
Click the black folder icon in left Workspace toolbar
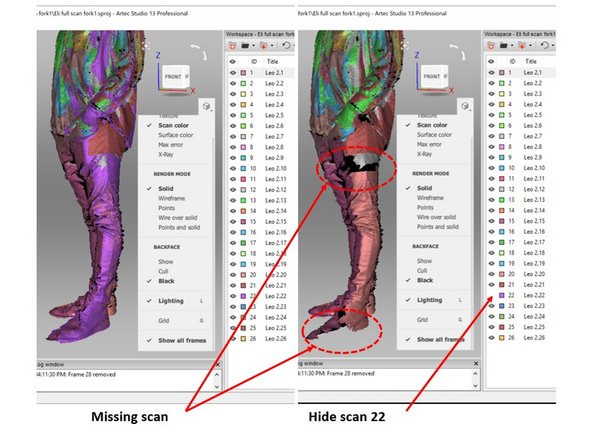coord(245,46)
